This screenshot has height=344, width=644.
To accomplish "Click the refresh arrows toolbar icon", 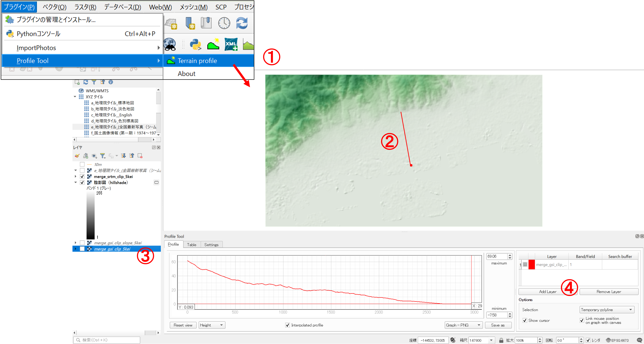I will (x=242, y=23).
